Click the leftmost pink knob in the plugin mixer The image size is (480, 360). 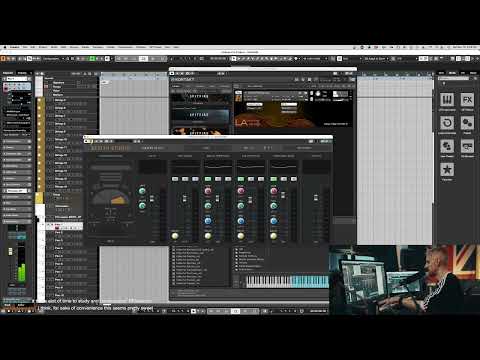point(208,191)
